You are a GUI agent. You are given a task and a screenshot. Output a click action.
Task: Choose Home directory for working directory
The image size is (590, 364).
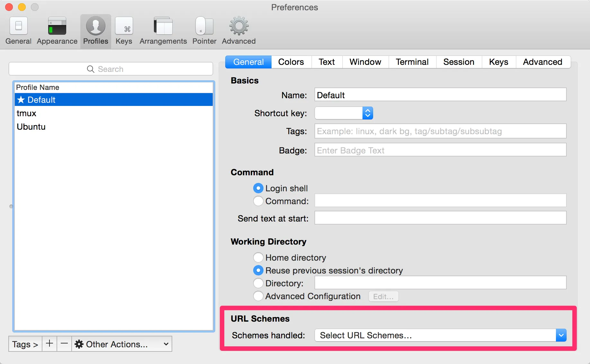(x=258, y=257)
